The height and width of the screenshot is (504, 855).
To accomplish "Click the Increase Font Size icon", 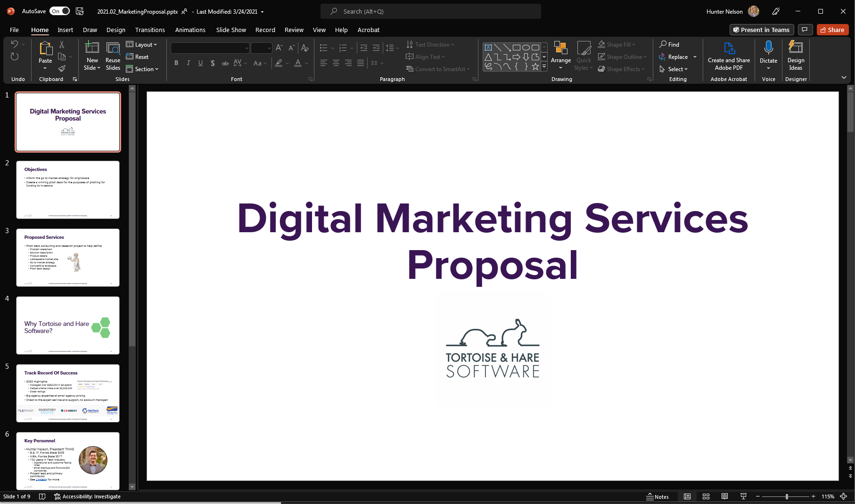I will (x=279, y=48).
